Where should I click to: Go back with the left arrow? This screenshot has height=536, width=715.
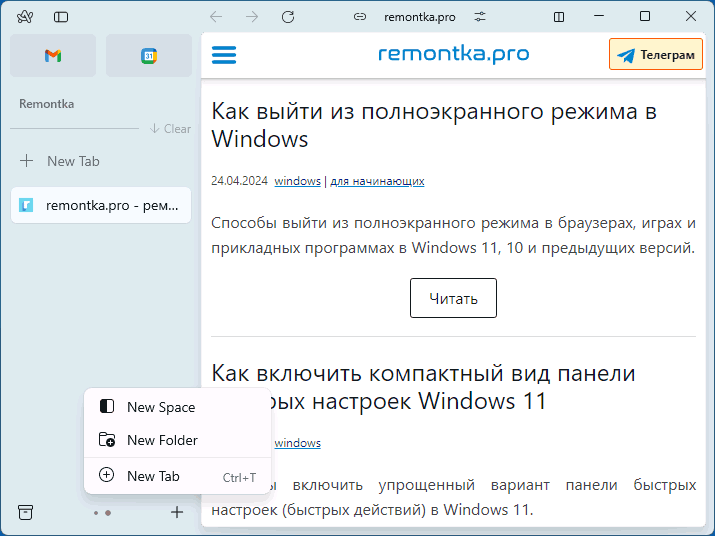pyautogui.click(x=216, y=17)
